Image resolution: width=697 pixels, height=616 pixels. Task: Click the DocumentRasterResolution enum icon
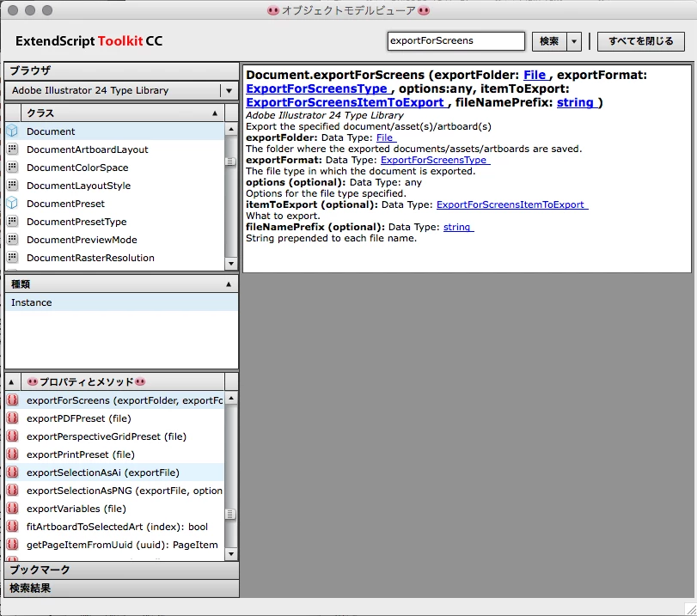(12, 257)
